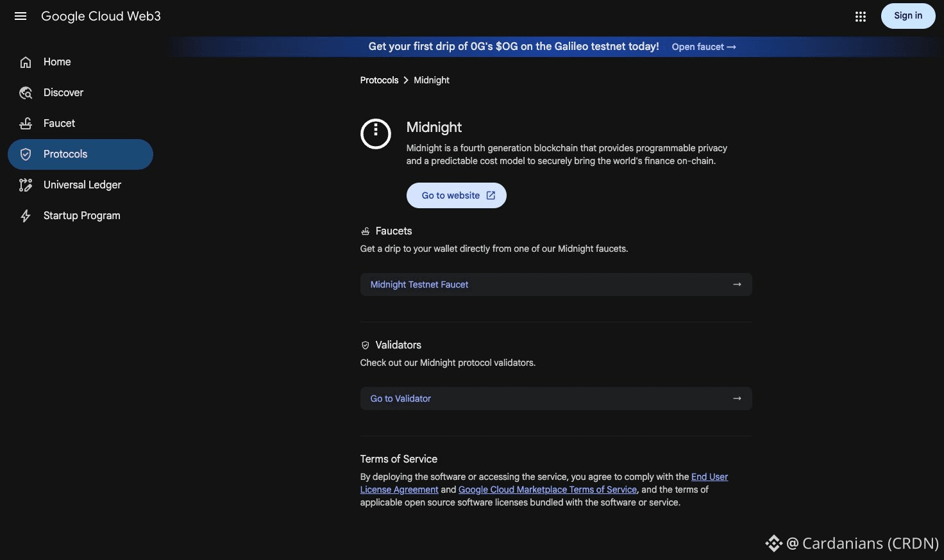Click the Terms of Service heading
Image resolution: width=944 pixels, height=560 pixels.
coord(399,459)
